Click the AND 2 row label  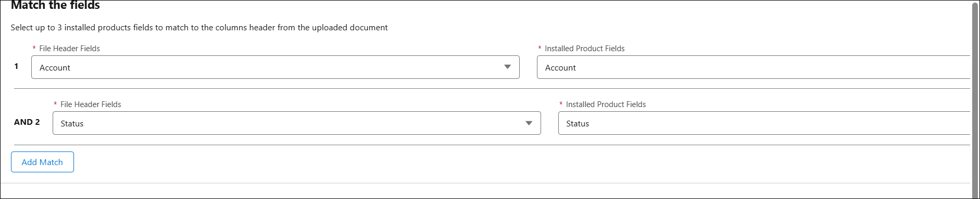coord(27,122)
